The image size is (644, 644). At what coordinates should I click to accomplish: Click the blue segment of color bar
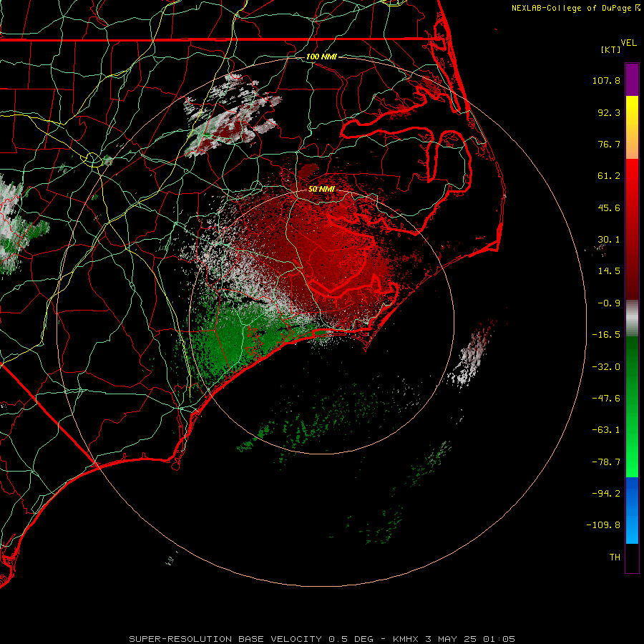click(x=632, y=510)
